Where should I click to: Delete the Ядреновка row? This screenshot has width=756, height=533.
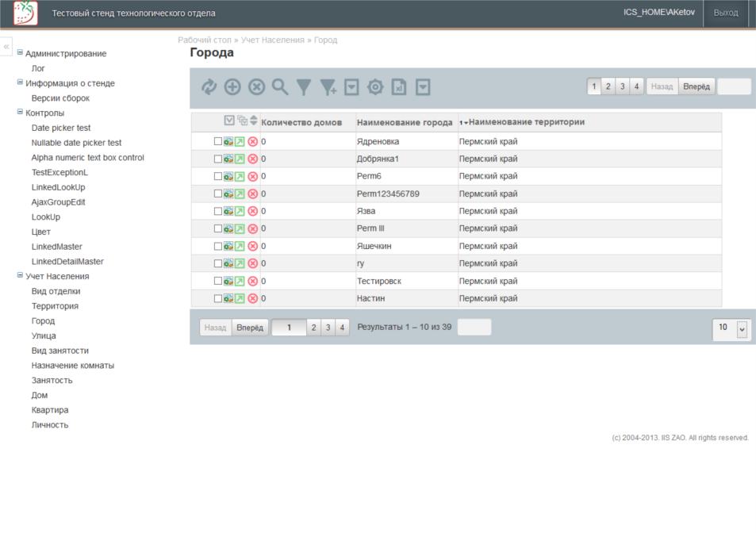pos(252,142)
